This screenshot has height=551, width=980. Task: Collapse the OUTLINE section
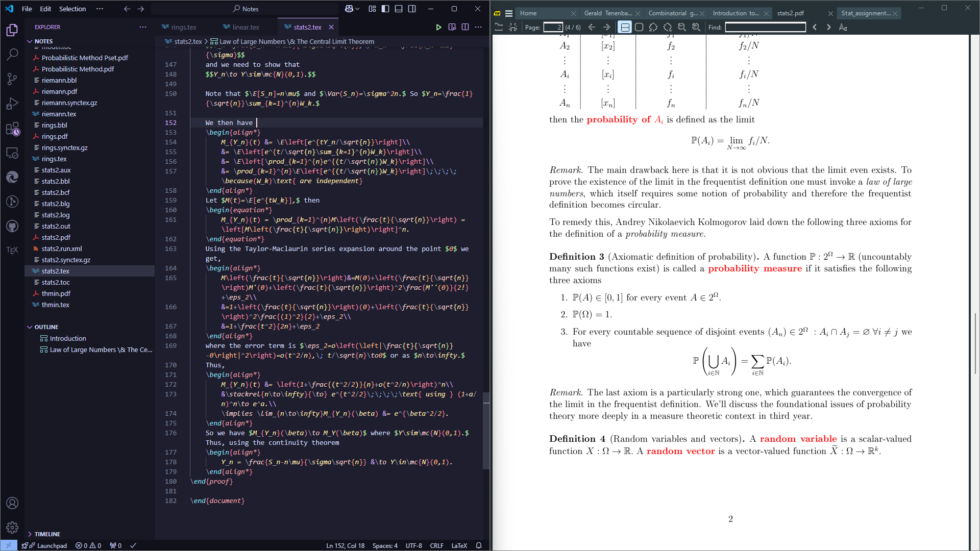(x=46, y=327)
